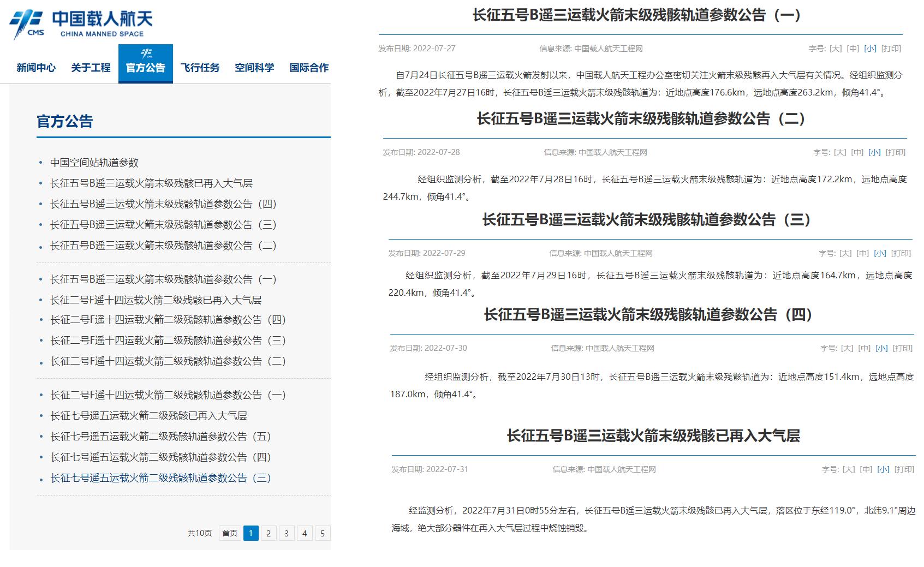Switch to the 空间科学 tab

coord(254,68)
